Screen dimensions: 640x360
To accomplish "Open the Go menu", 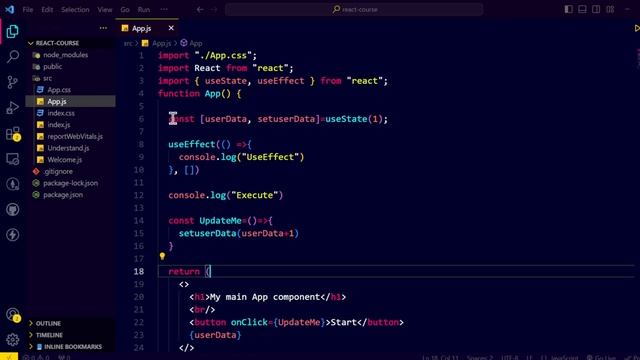I will 125,9.
